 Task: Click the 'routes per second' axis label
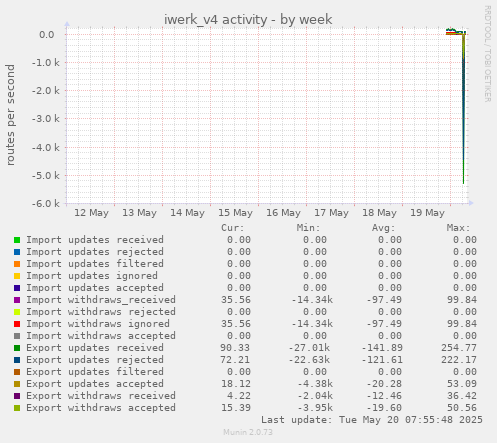tap(10, 115)
